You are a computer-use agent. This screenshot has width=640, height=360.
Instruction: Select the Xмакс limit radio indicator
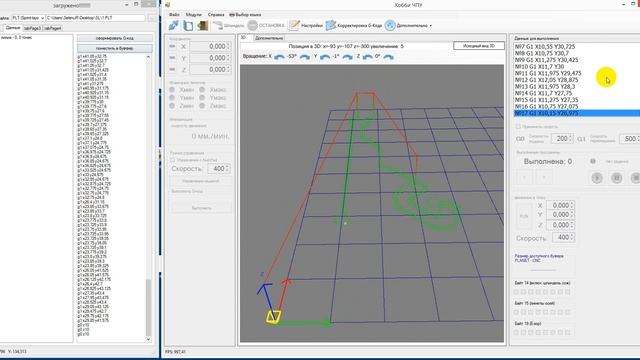click(202, 89)
